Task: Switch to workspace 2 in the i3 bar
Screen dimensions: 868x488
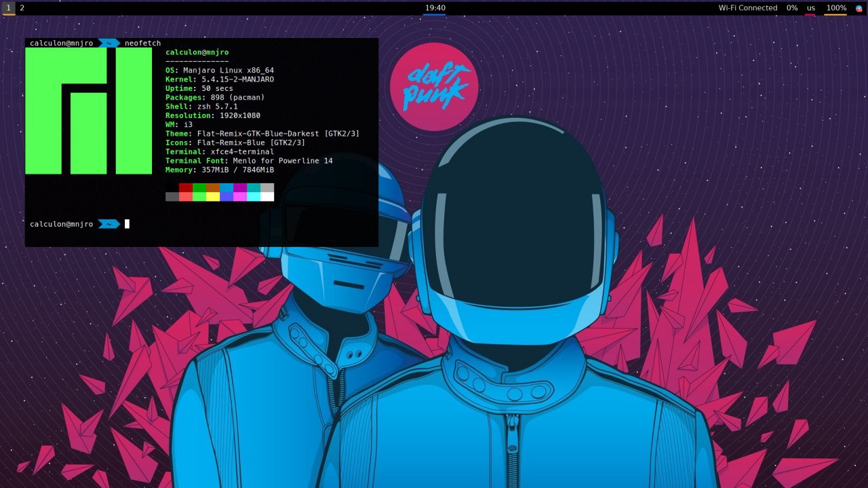Action: pos(22,8)
